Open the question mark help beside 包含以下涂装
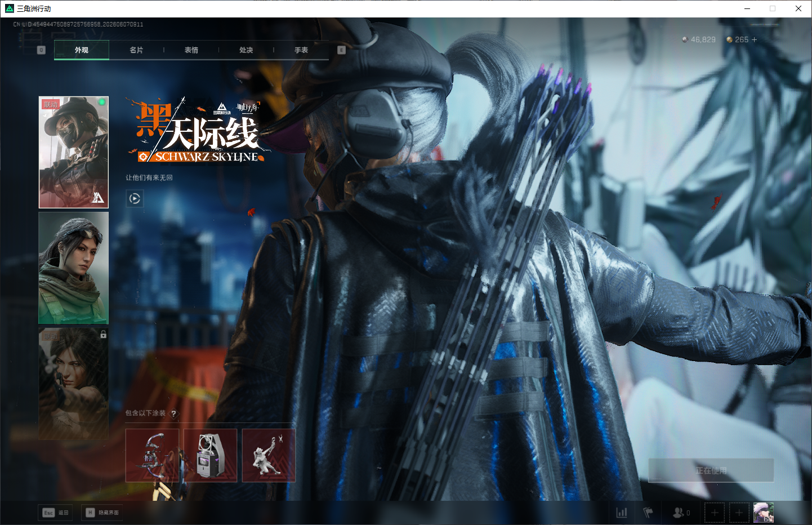This screenshot has height=525, width=812. pos(173,413)
